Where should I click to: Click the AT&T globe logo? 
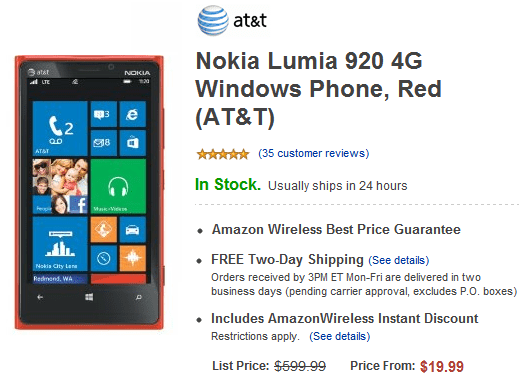[213, 20]
